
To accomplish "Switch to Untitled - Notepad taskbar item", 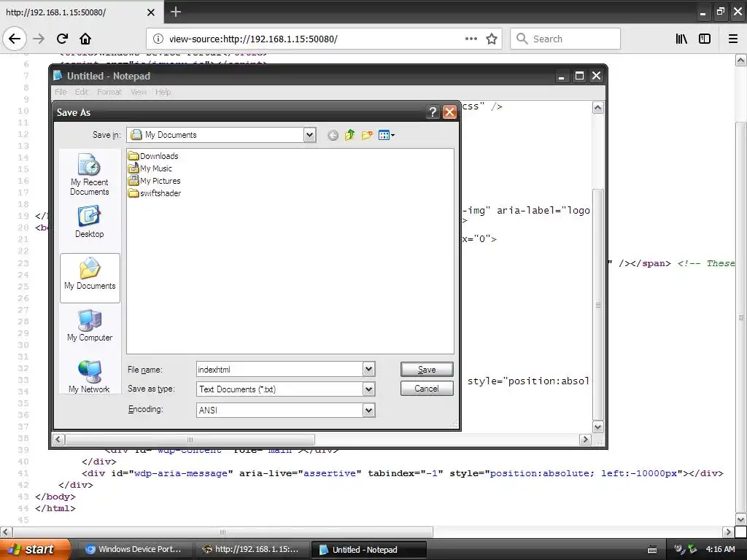I will (368, 550).
